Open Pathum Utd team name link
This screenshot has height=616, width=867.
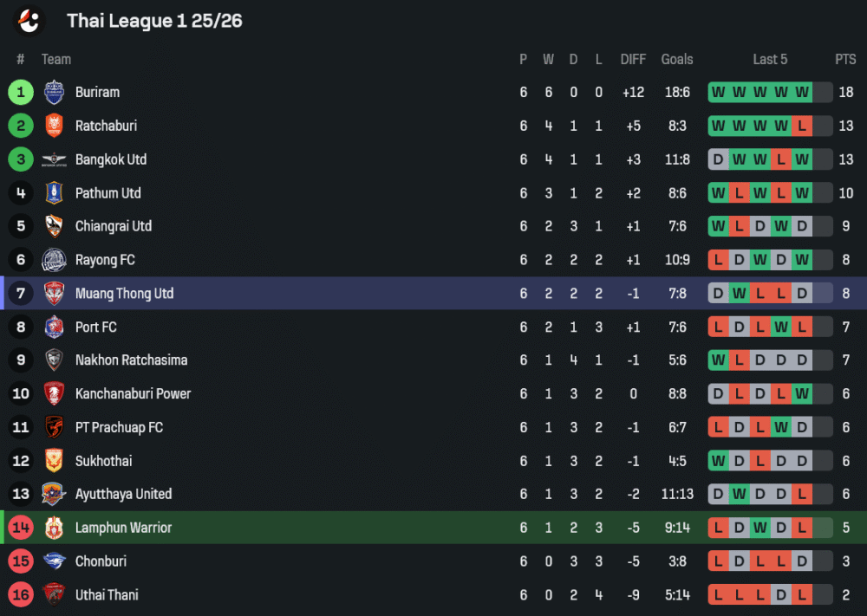(x=108, y=193)
